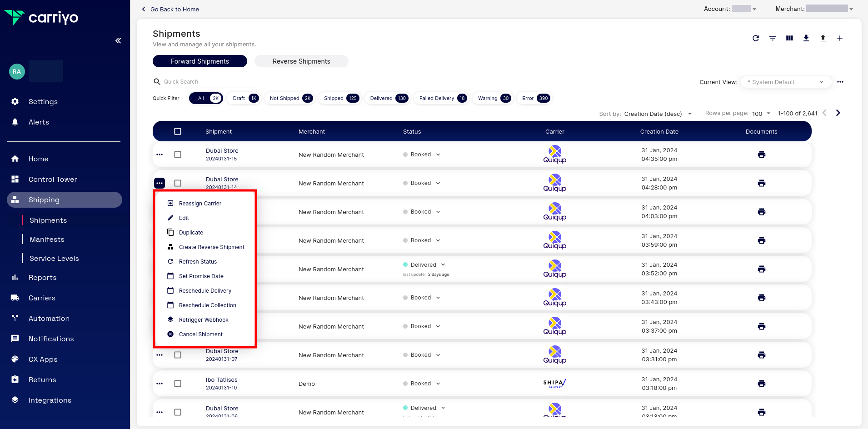Click the Carriyo logo
868x429 pixels.
tap(41, 17)
